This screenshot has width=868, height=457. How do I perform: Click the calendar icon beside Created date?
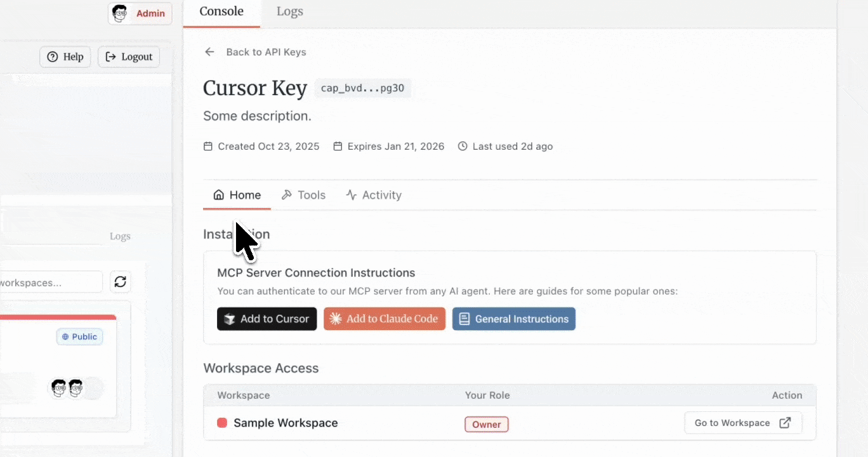coord(208,147)
